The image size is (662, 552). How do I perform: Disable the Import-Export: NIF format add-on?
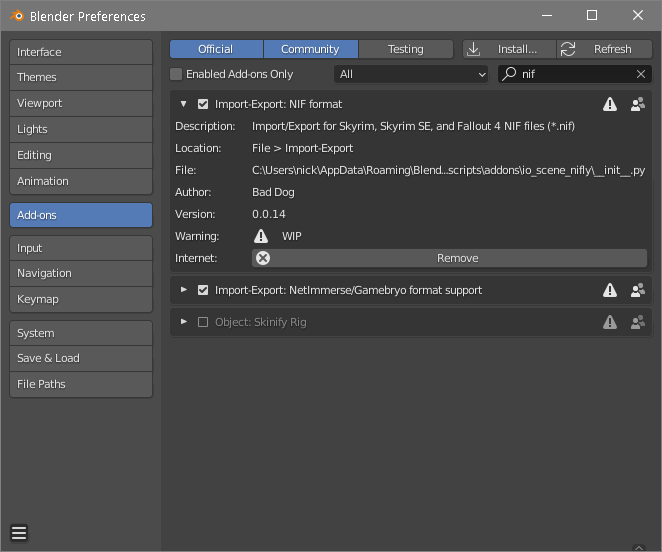pyautogui.click(x=203, y=104)
